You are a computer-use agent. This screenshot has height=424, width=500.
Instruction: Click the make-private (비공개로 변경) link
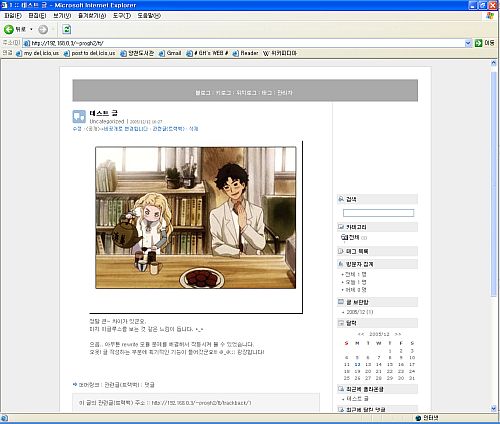click(125, 129)
